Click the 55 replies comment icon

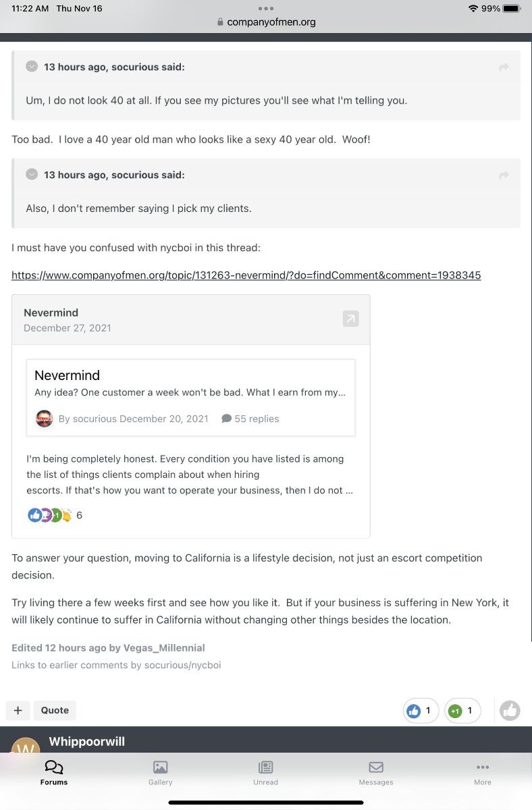point(227,418)
